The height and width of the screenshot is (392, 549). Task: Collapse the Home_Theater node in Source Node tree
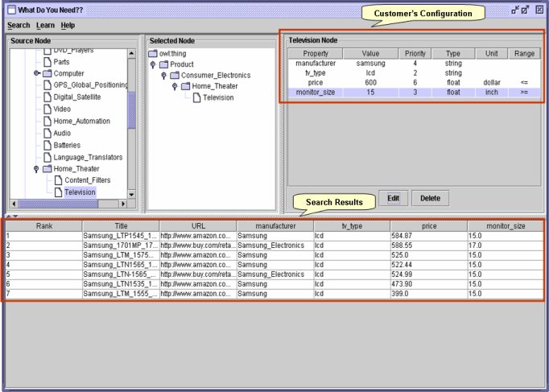[36, 169]
